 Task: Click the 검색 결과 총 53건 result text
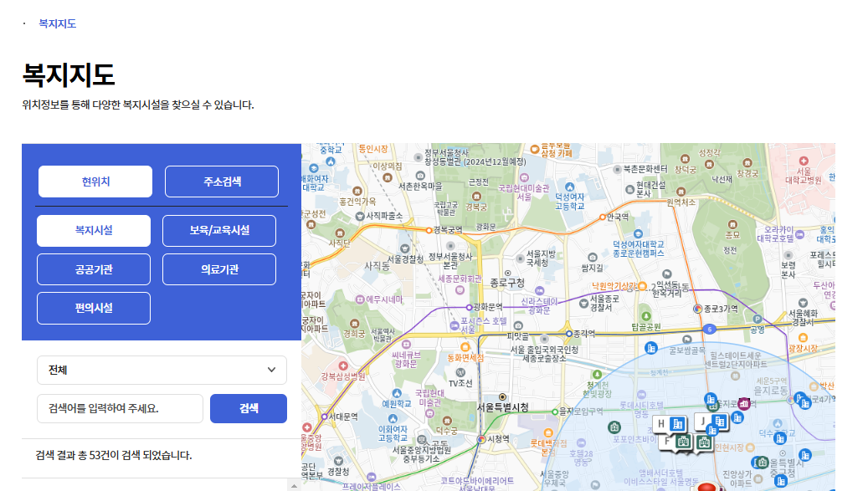point(114,455)
